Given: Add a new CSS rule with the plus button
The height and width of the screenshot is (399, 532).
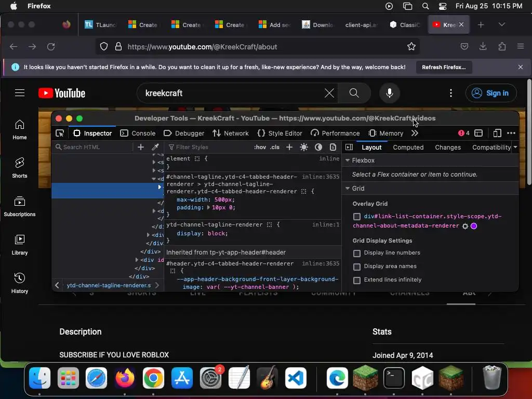Looking at the screenshot, I should click(289, 147).
